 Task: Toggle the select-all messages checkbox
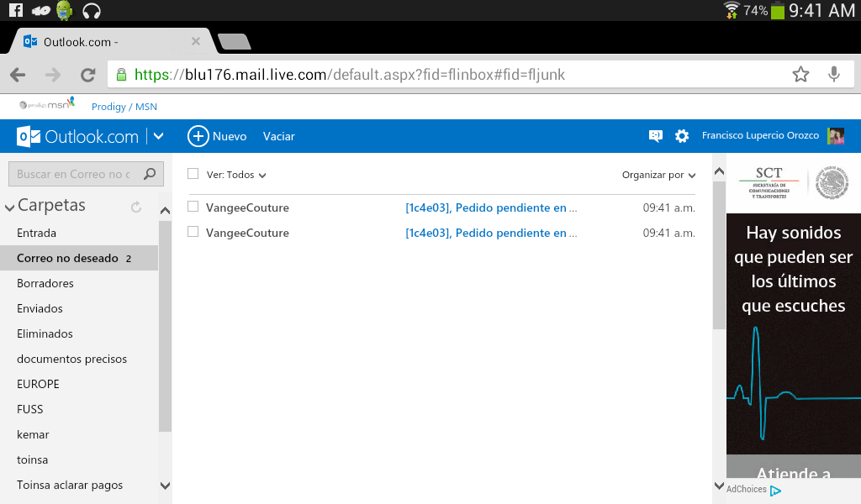click(x=193, y=174)
